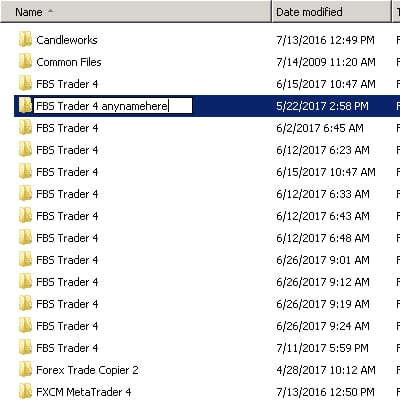Select folder icon of FBS Trader 4 modified 6/2/2017
The width and height of the screenshot is (400, 400).
[x=25, y=128]
